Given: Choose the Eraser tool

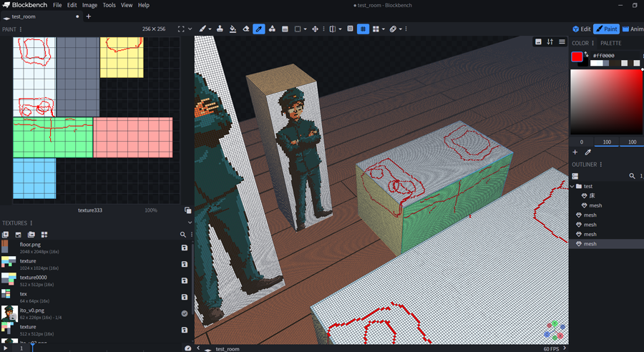Looking at the screenshot, I should [x=246, y=29].
